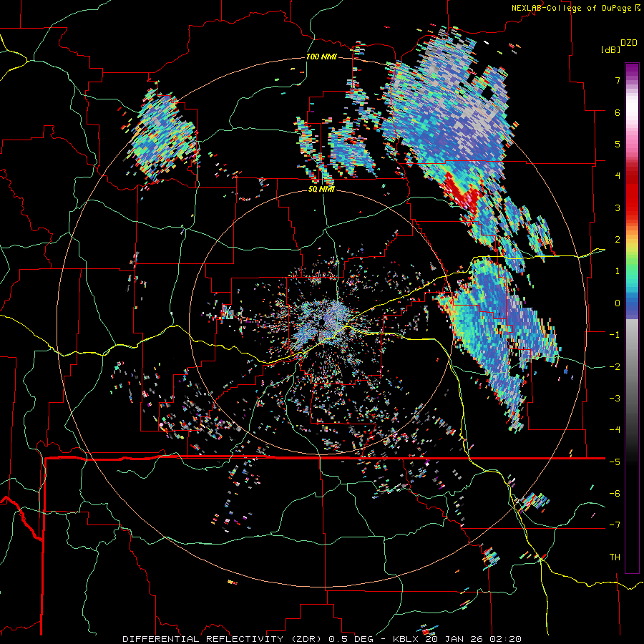Click the 50 NMI range ring label
The width and height of the screenshot is (644, 644).
(x=321, y=190)
